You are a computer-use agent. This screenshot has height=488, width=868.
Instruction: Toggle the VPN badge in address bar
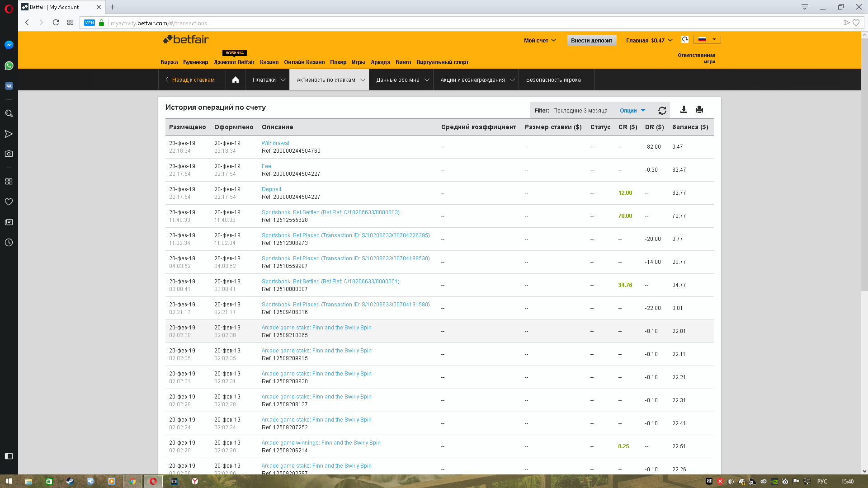point(90,23)
